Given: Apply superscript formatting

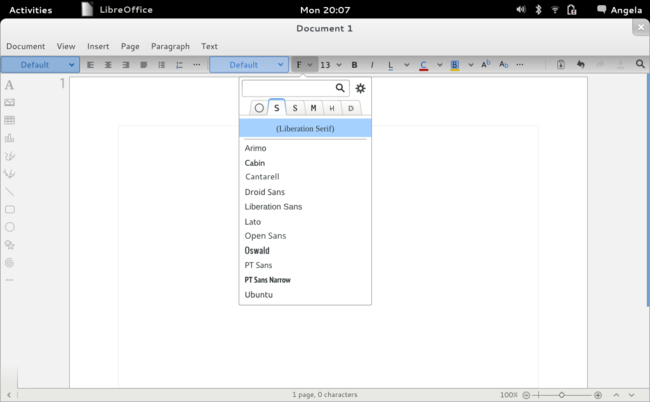Looking at the screenshot, I should pyautogui.click(x=486, y=64).
